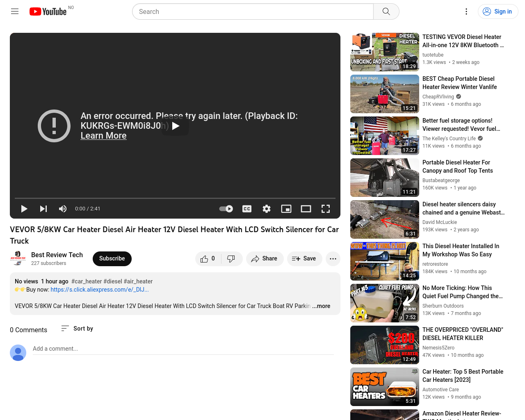This screenshot has width=525, height=420.
Task: Open Sherburn Outdoors thumbnail
Action: click(385, 303)
